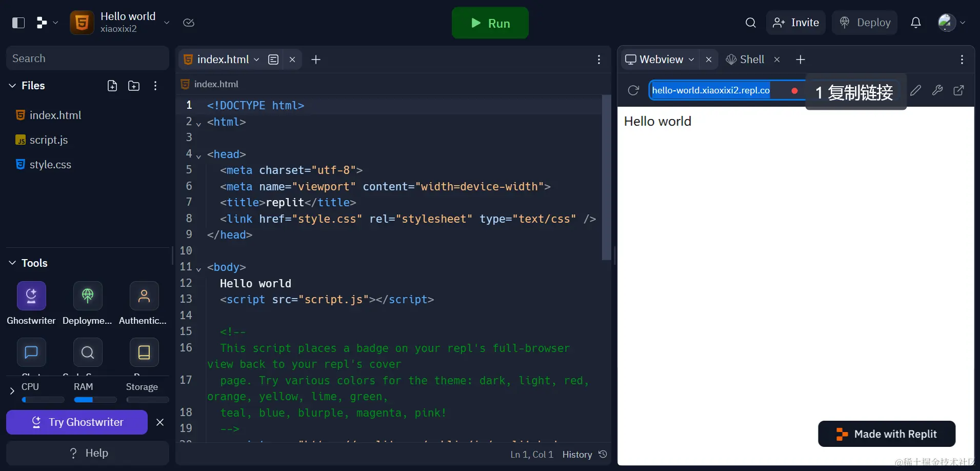Click the RAM usage bar
This screenshot has height=471, width=980.
tap(95, 400)
